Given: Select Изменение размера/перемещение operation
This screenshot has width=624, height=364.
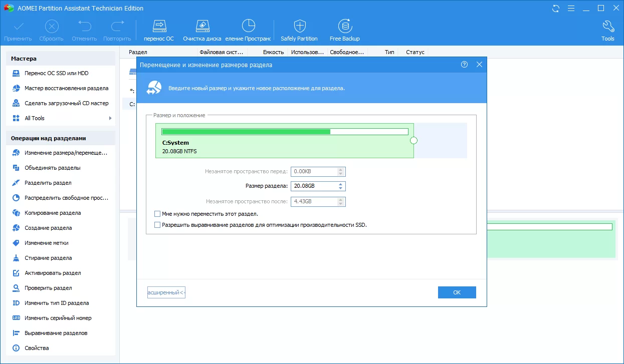Looking at the screenshot, I should pos(60,153).
